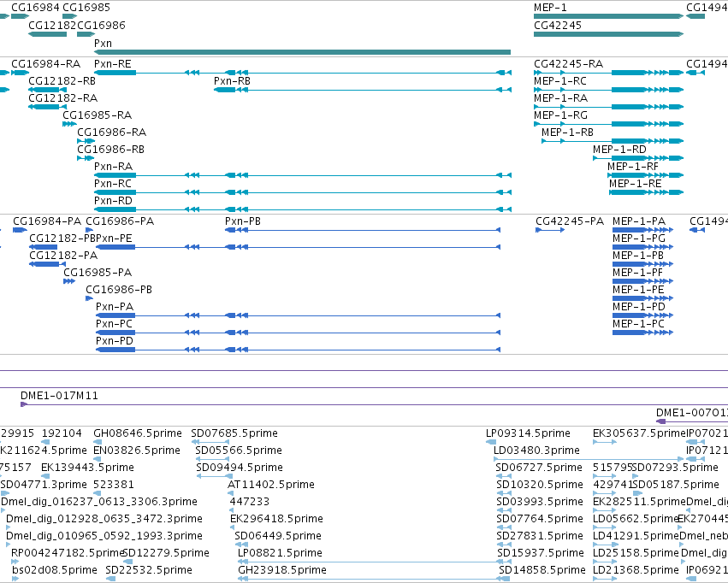Select the Pxn-PE protein feature
Screen dimensions: 728x583
pos(298,247)
